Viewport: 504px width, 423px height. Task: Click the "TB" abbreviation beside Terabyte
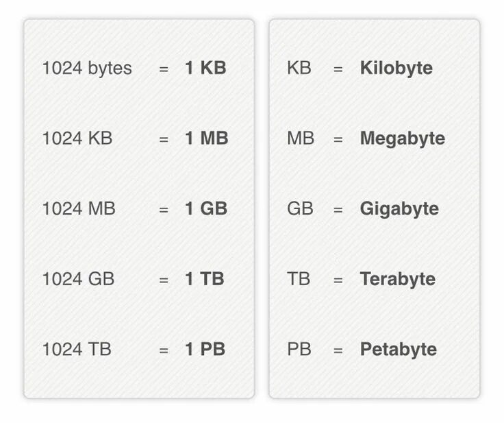(x=299, y=279)
